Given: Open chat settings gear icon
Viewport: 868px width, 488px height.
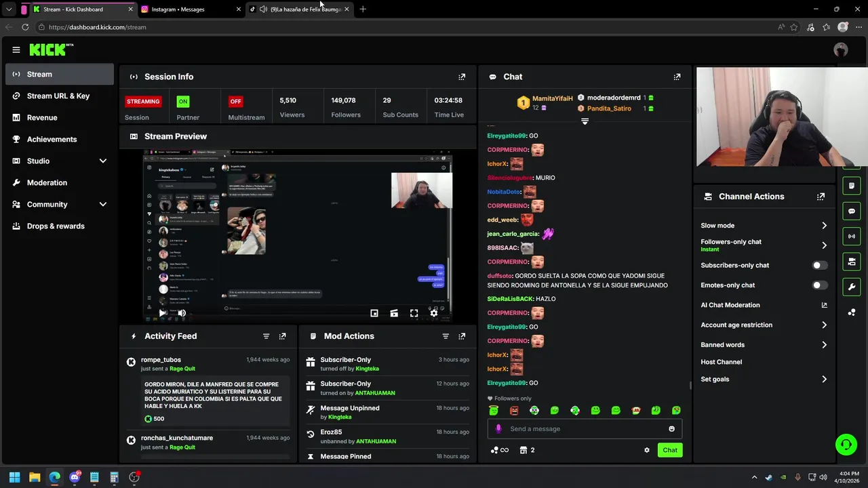Looking at the screenshot, I should 647,450.
